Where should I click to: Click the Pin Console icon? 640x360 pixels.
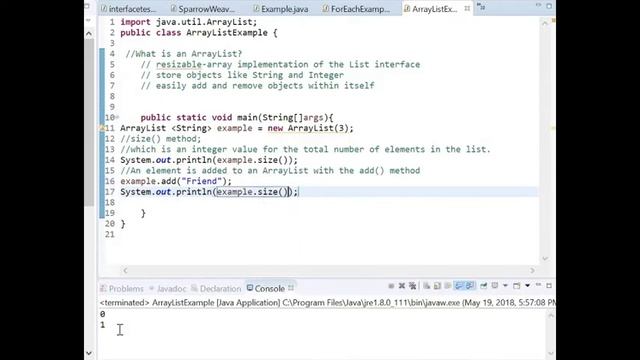[484, 286]
